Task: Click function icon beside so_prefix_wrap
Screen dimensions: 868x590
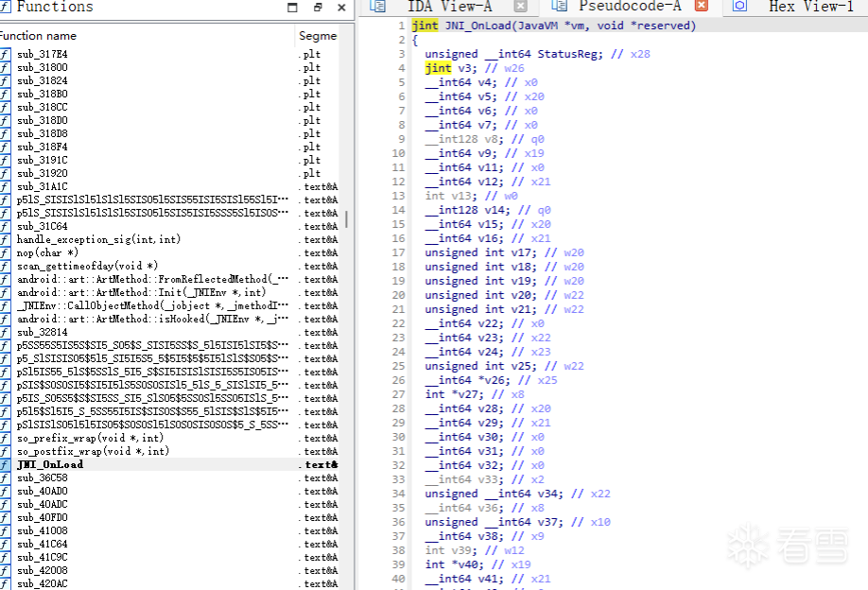Action: (5, 439)
